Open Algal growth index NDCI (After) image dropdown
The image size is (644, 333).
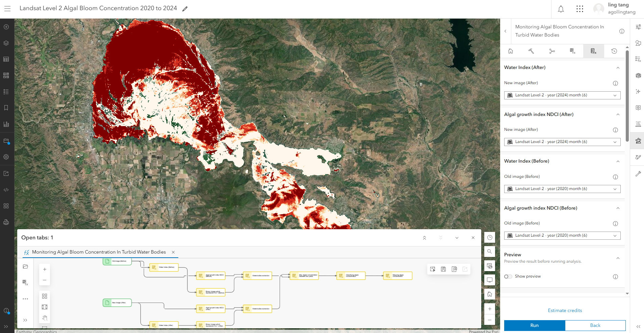point(562,142)
